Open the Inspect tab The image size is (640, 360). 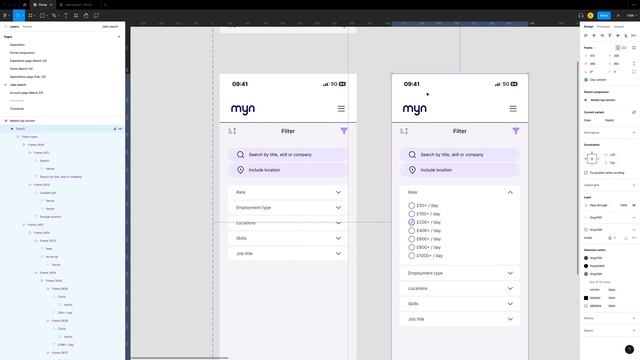tap(619, 27)
